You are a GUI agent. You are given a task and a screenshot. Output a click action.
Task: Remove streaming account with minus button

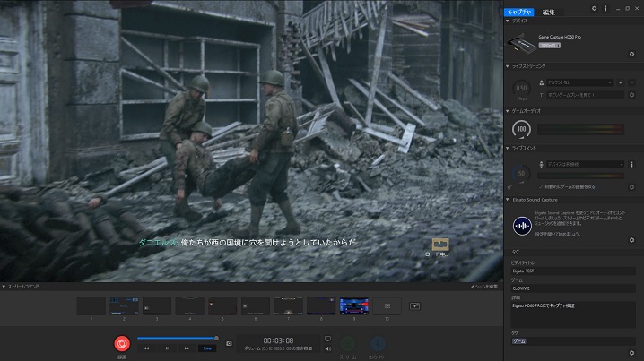(631, 82)
